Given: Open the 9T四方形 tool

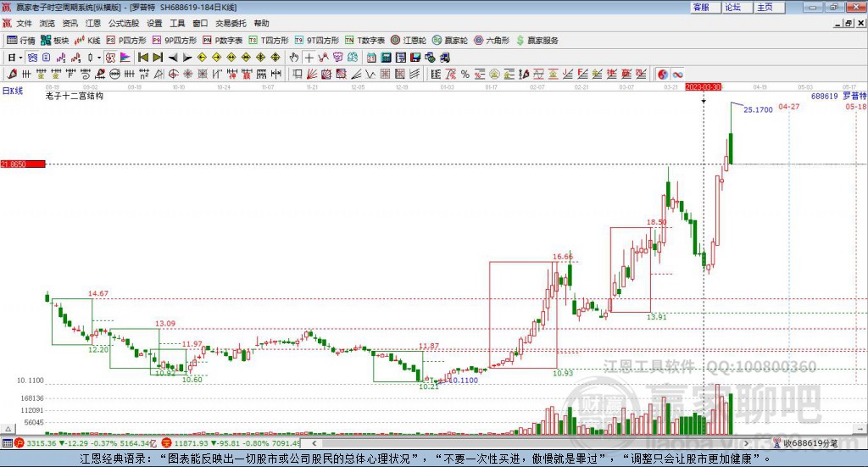Looking at the screenshot, I should 317,41.
